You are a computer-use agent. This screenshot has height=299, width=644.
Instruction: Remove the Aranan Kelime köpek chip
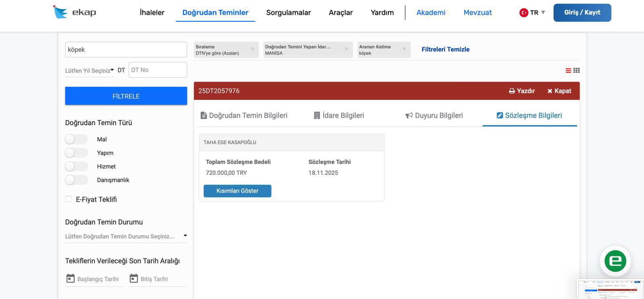404,49
